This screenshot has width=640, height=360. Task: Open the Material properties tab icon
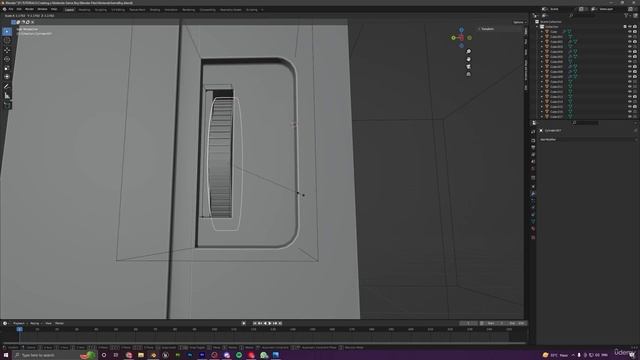click(x=533, y=229)
